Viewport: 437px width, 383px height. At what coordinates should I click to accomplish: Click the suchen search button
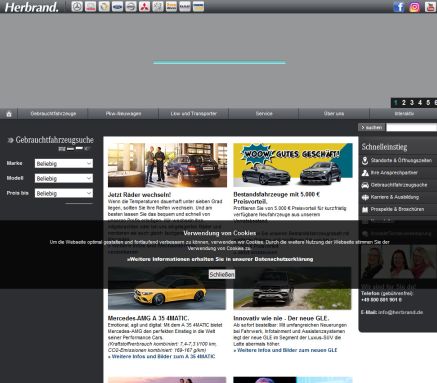[x=371, y=127]
